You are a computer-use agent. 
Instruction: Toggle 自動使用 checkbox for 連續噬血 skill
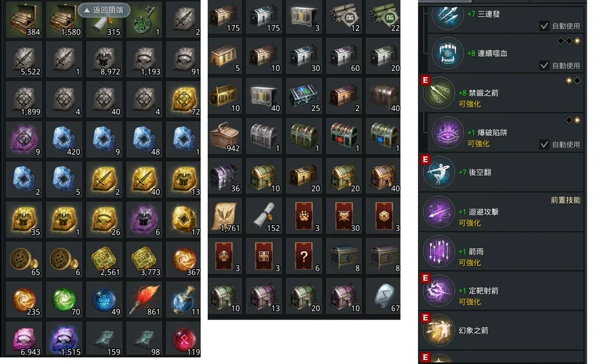[544, 66]
